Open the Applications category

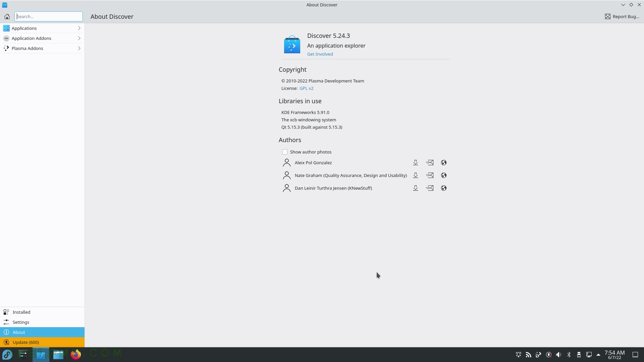pyautogui.click(x=42, y=28)
